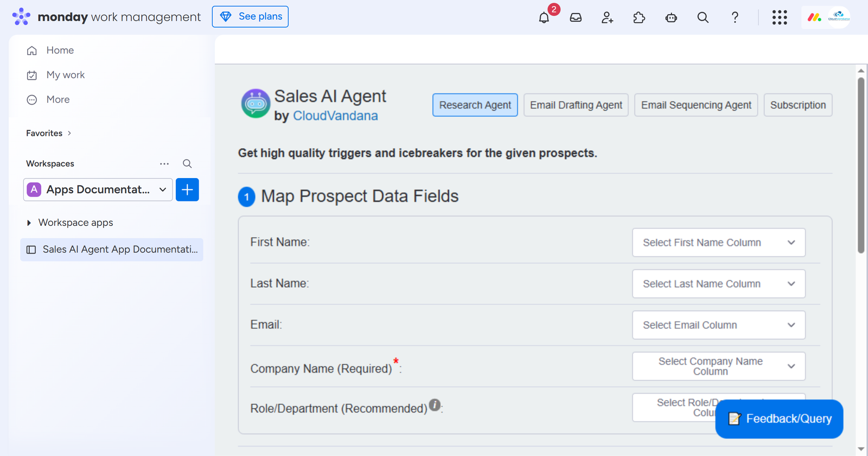The width and height of the screenshot is (868, 456).
Task: Click the Workspaces heading text
Action: [x=50, y=163]
